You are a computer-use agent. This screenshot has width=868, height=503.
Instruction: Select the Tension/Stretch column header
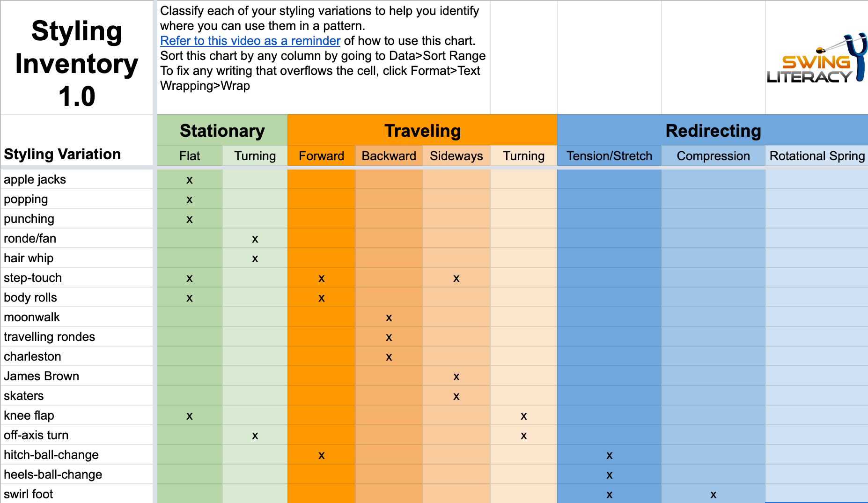(609, 156)
